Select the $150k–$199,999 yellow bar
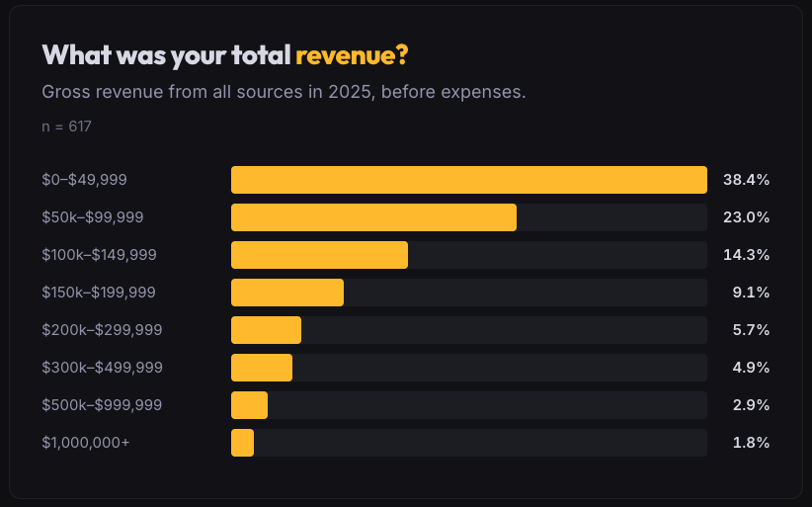812x507 pixels. tap(286, 293)
